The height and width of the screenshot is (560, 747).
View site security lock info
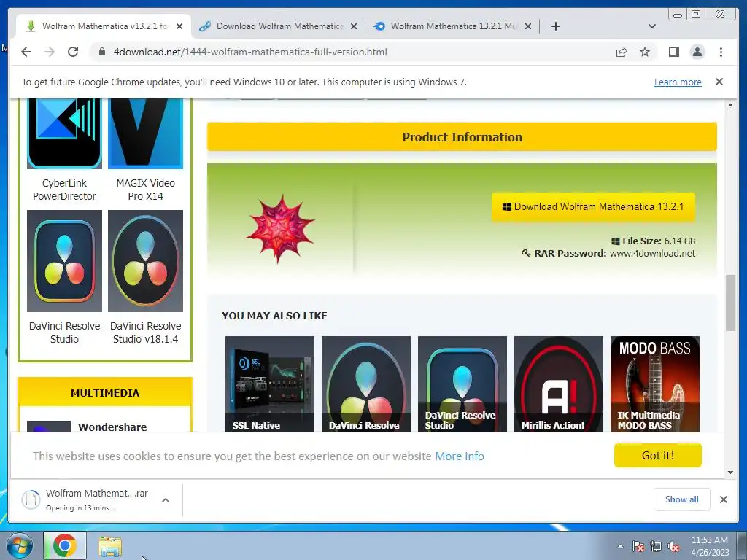pos(102,52)
